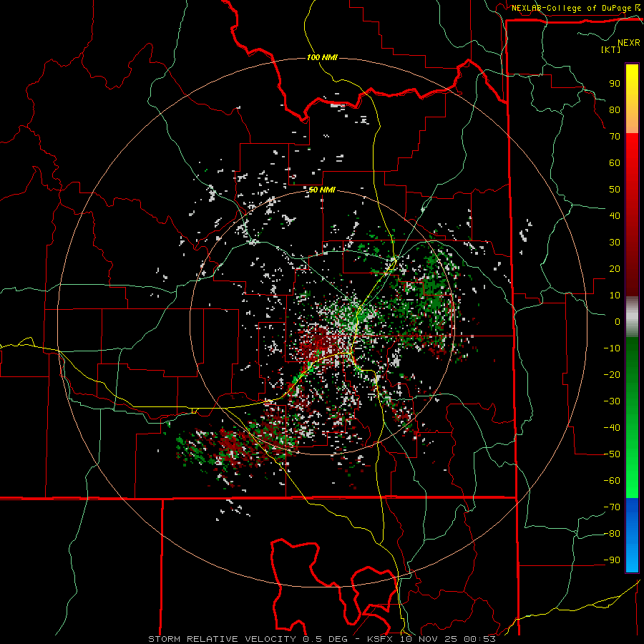Click the 0 knot scale value
Screen dimensions: 644x644
click(618, 321)
